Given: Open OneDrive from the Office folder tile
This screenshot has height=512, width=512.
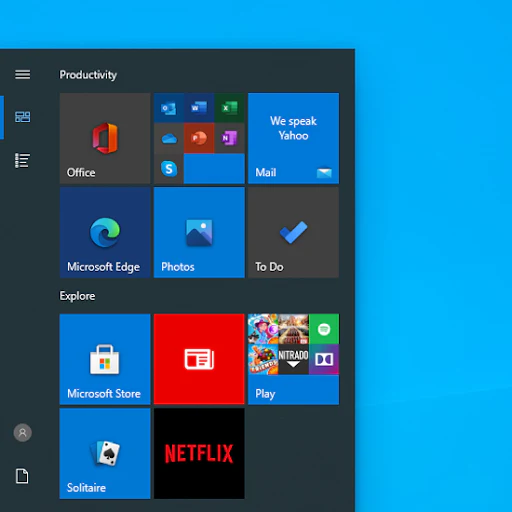Looking at the screenshot, I should pos(169,138).
